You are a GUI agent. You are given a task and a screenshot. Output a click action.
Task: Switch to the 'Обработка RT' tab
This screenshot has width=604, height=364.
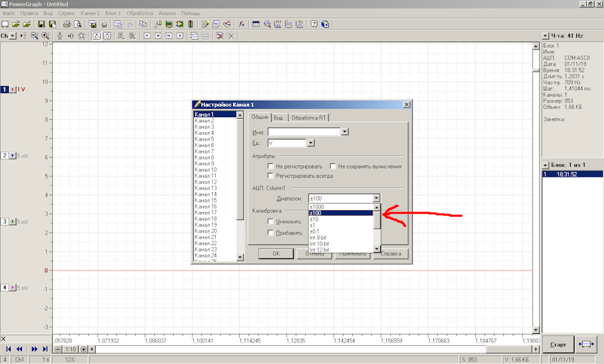[x=308, y=118]
